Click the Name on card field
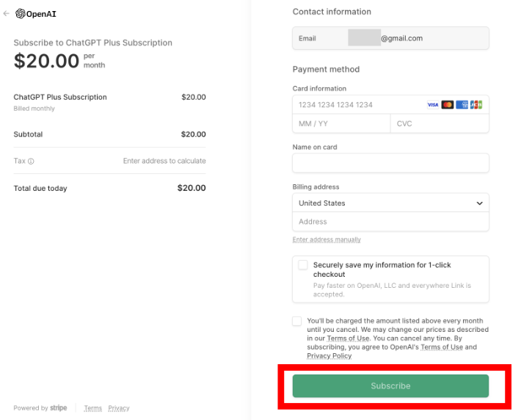The width and height of the screenshot is (521, 420). [x=390, y=163]
